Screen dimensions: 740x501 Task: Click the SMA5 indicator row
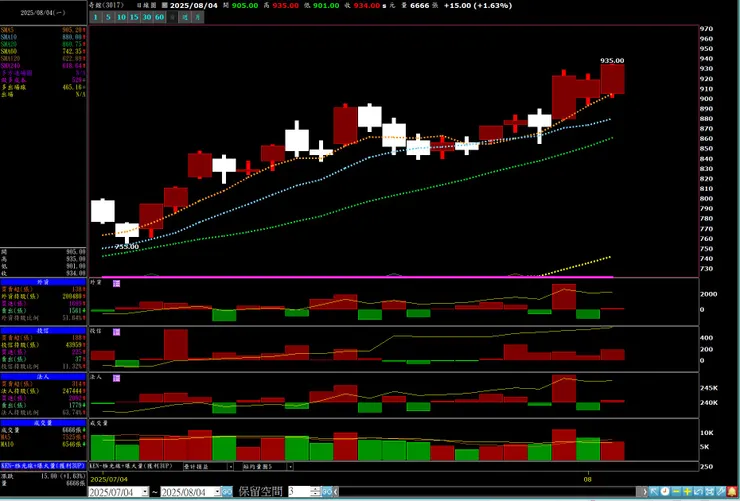point(43,30)
